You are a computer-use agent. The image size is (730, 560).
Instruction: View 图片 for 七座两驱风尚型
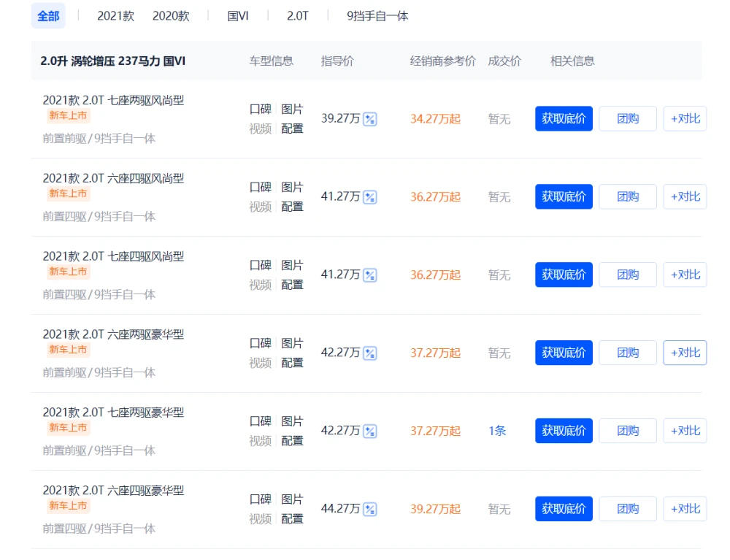[x=293, y=110]
